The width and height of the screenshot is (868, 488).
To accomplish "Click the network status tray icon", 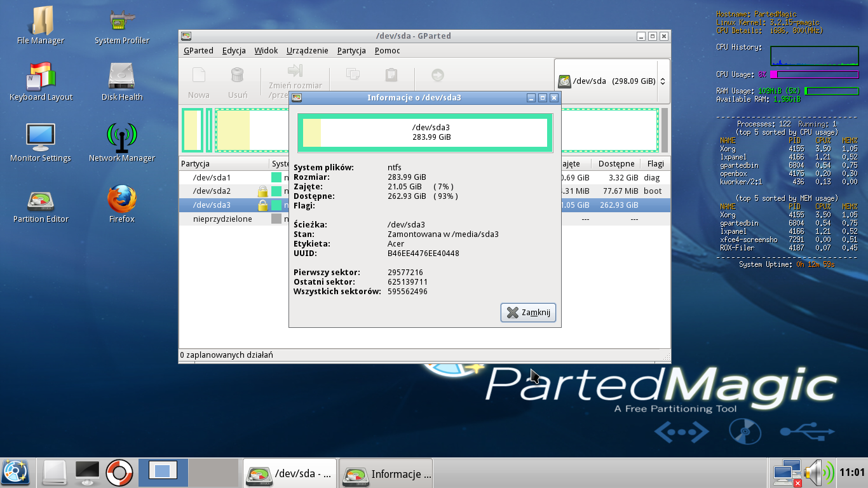I will click(x=787, y=473).
